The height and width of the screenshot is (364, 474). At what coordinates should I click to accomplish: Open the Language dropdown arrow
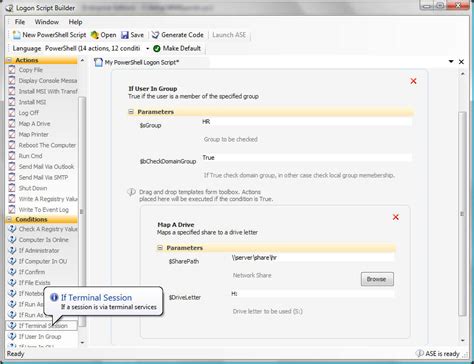click(147, 49)
